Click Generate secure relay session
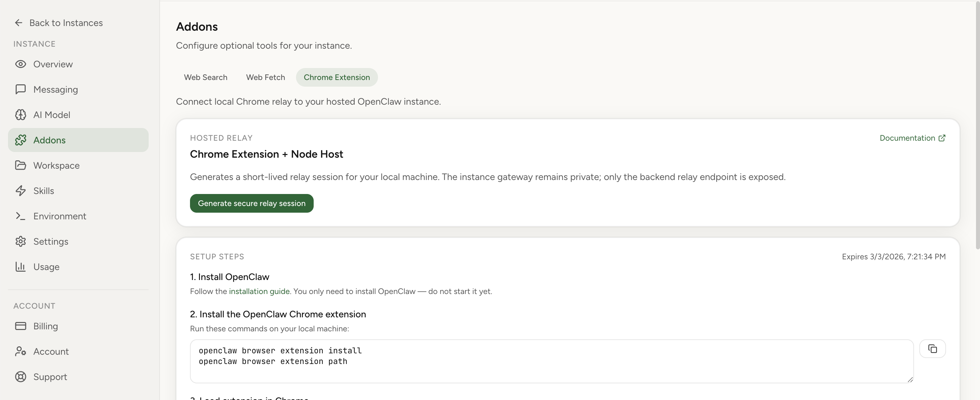Image resolution: width=980 pixels, height=400 pixels. point(251,203)
